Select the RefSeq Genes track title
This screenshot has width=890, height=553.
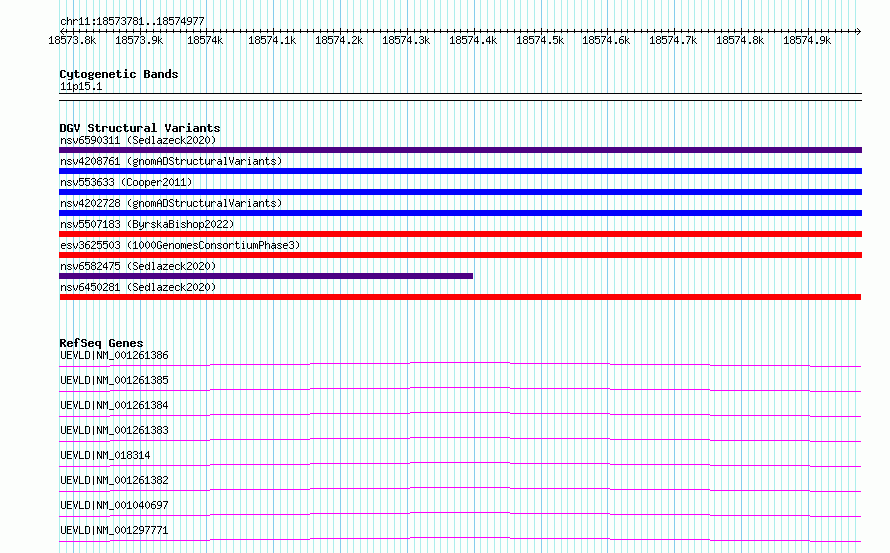(101, 343)
